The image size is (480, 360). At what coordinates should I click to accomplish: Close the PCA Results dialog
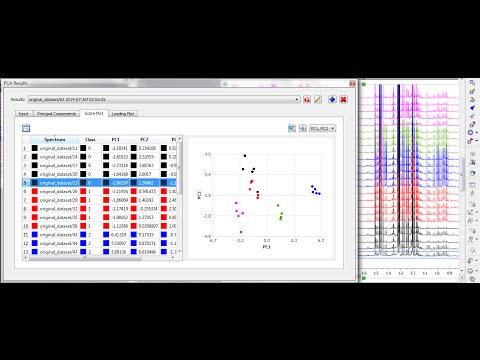pos(352,83)
